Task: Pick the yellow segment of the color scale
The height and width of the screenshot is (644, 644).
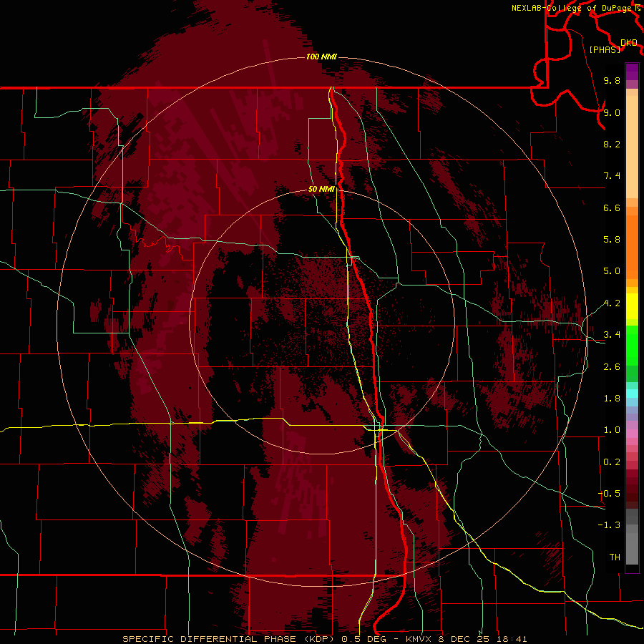Action: tap(632, 306)
